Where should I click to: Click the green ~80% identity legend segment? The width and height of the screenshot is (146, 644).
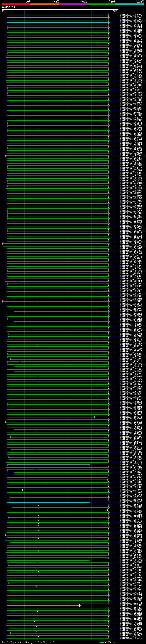pos(101,4)
